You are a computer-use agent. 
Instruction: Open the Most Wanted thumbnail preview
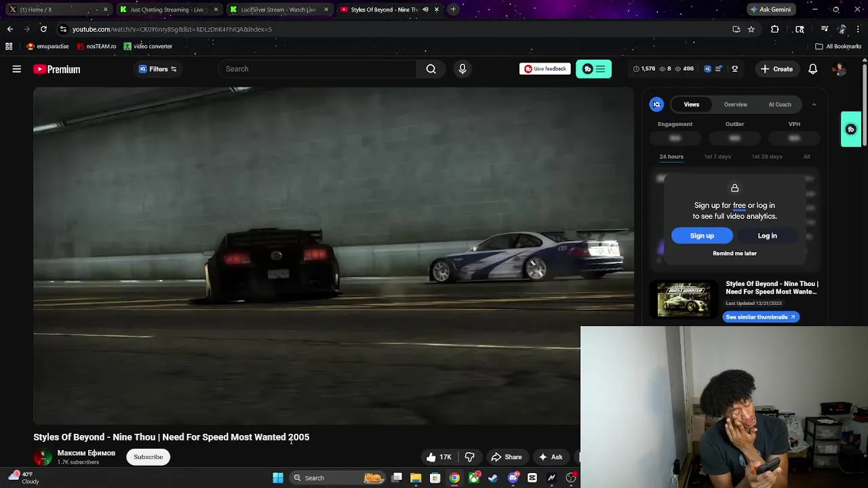coord(684,300)
